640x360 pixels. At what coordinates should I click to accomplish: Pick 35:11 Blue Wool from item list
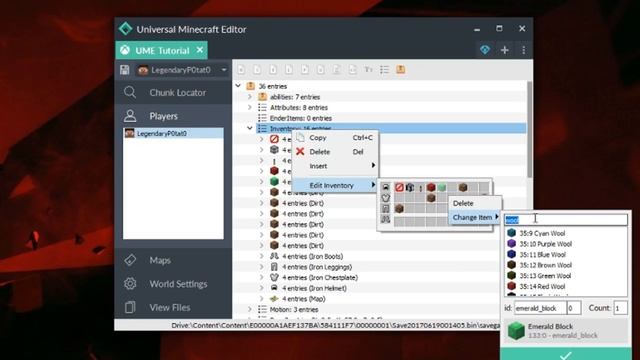point(566,254)
